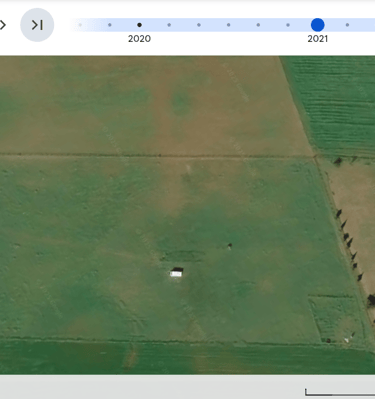Select the black 2020 timeline dot
Viewport: 375px width, 399px height.
point(139,25)
